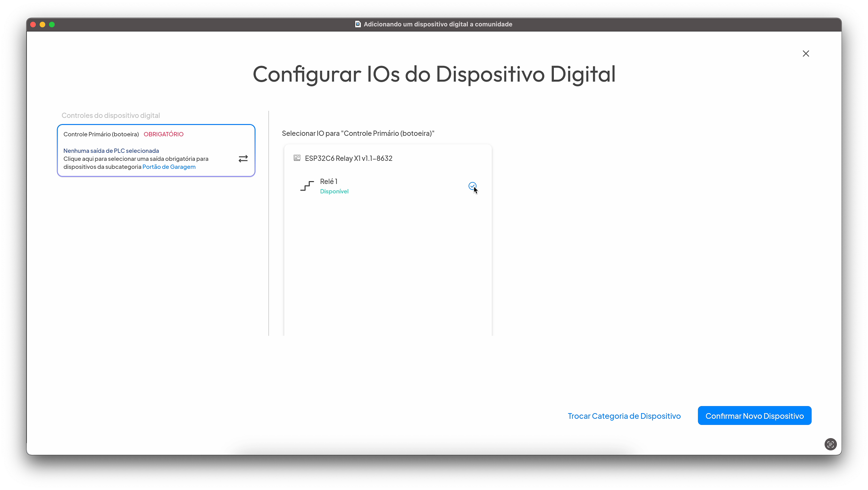Click the red macOS close window button
868x490 pixels.
33,25
